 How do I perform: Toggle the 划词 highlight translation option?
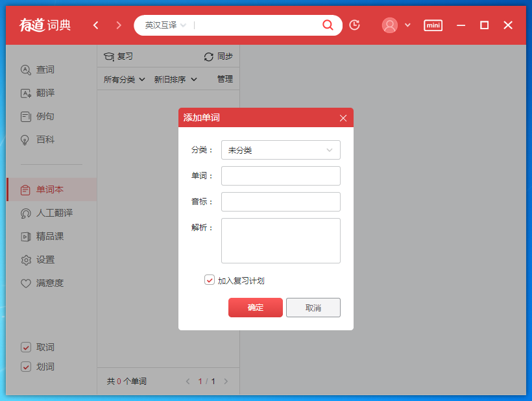click(x=27, y=366)
